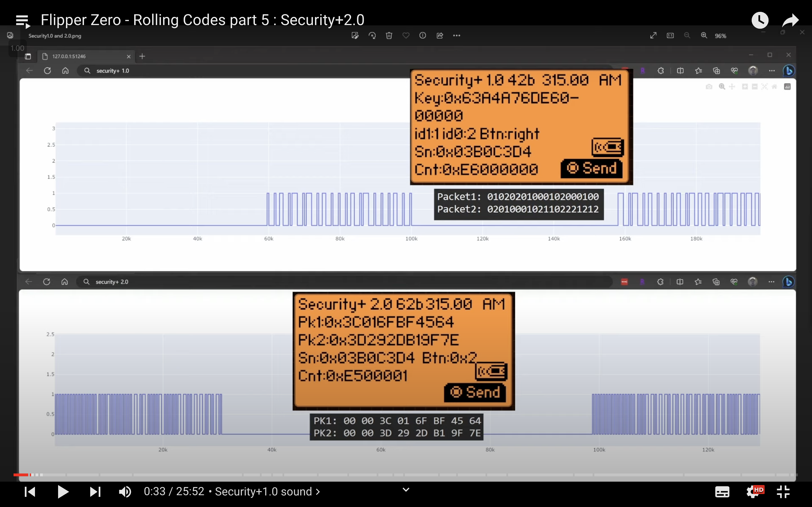Open the playlist queue menu

coord(23,21)
